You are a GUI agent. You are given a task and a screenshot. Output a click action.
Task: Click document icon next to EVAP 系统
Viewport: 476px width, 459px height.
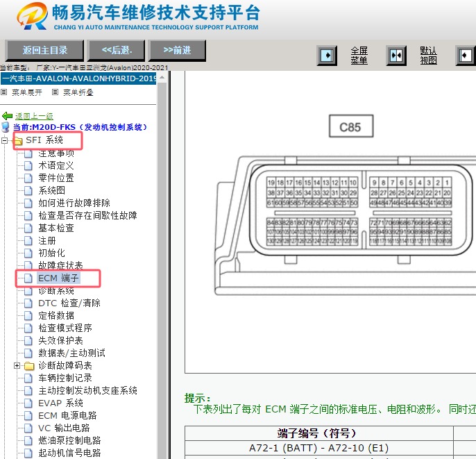(x=28, y=403)
